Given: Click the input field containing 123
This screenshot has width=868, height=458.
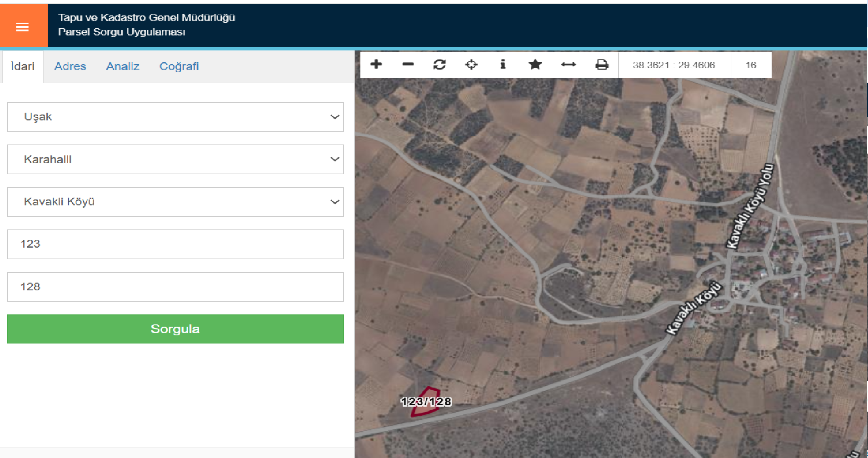Looking at the screenshot, I should (175, 244).
